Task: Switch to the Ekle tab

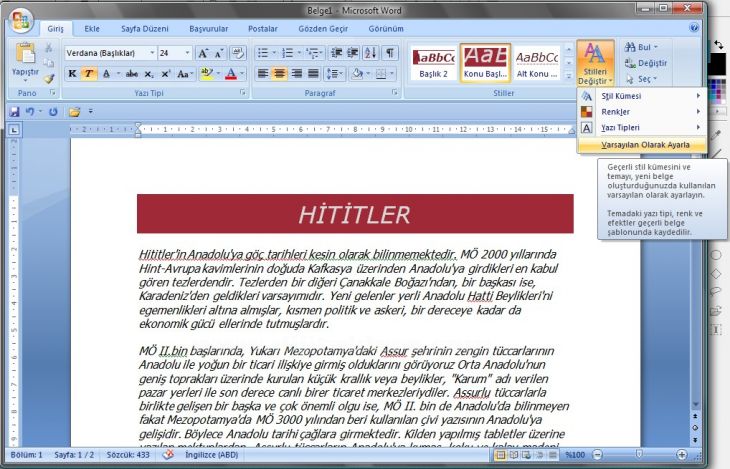Action: pyautogui.click(x=92, y=28)
